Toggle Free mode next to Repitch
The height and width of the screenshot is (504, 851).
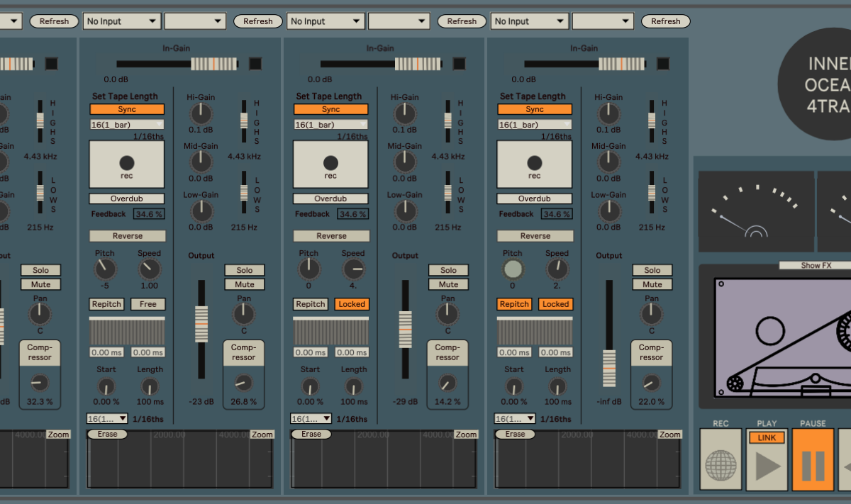(x=148, y=304)
